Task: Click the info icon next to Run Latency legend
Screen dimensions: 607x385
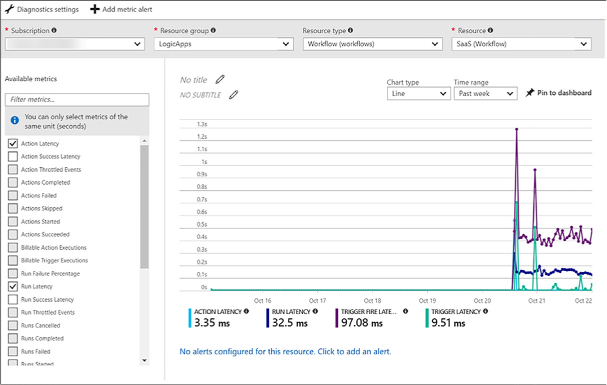Action: [x=315, y=311]
